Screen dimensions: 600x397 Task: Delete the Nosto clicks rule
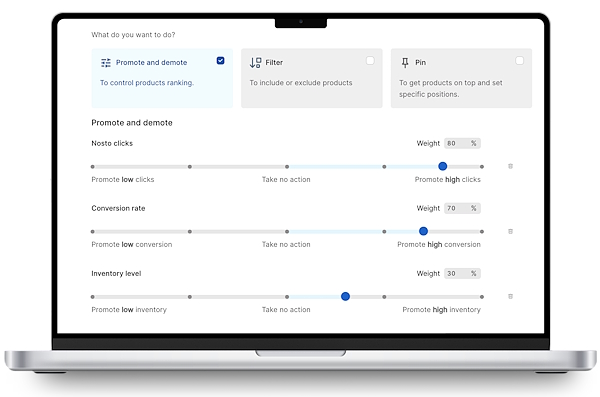click(510, 166)
